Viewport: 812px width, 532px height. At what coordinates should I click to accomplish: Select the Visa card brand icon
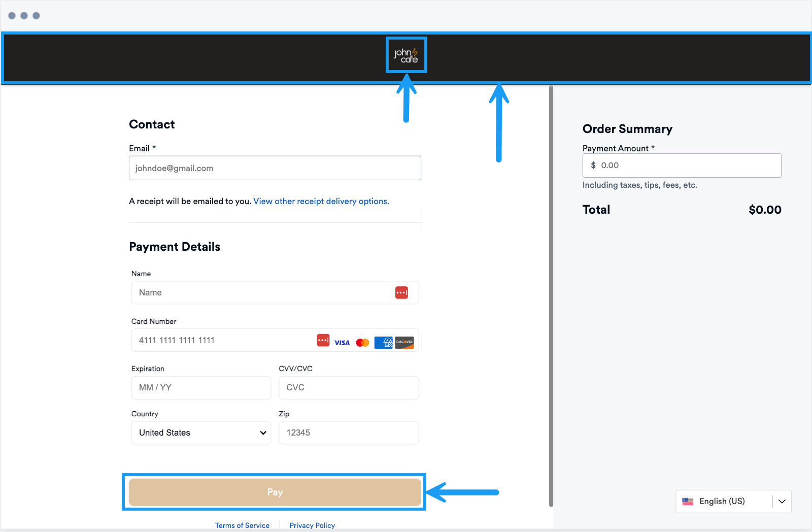tap(342, 343)
